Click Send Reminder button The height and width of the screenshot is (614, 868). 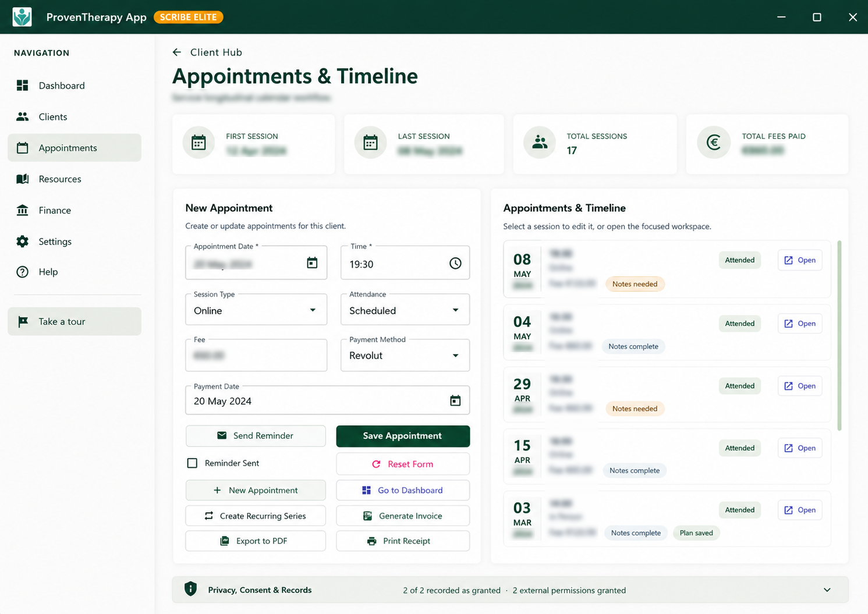coord(256,436)
